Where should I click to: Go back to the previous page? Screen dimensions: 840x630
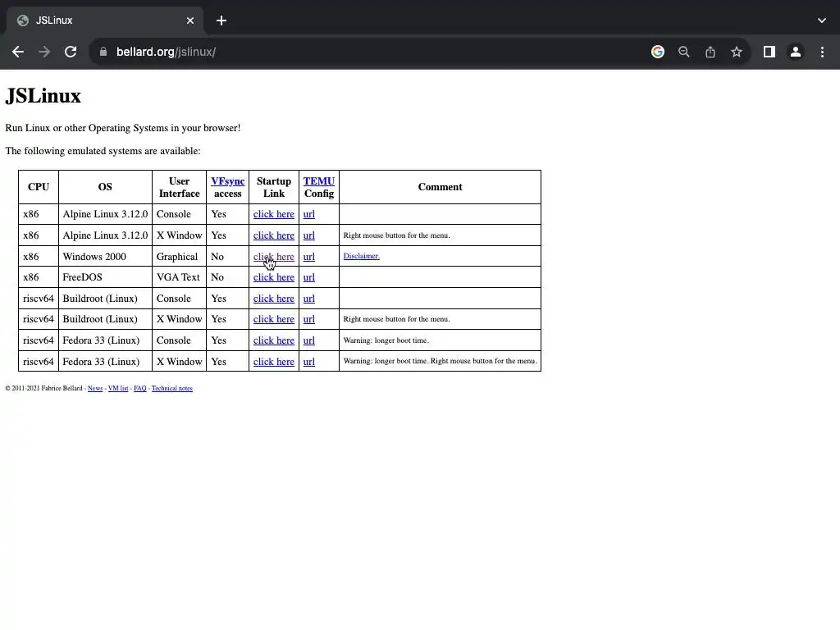(18, 52)
